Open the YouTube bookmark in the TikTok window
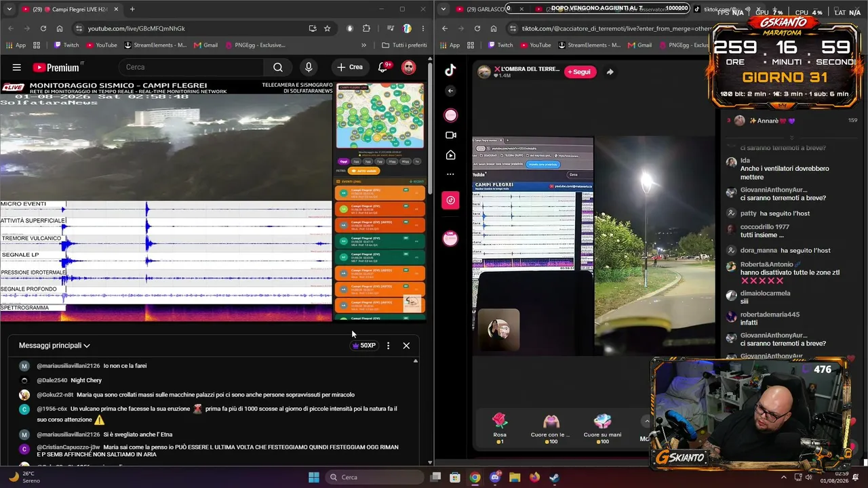Image resolution: width=868 pixels, height=488 pixels. [534, 45]
